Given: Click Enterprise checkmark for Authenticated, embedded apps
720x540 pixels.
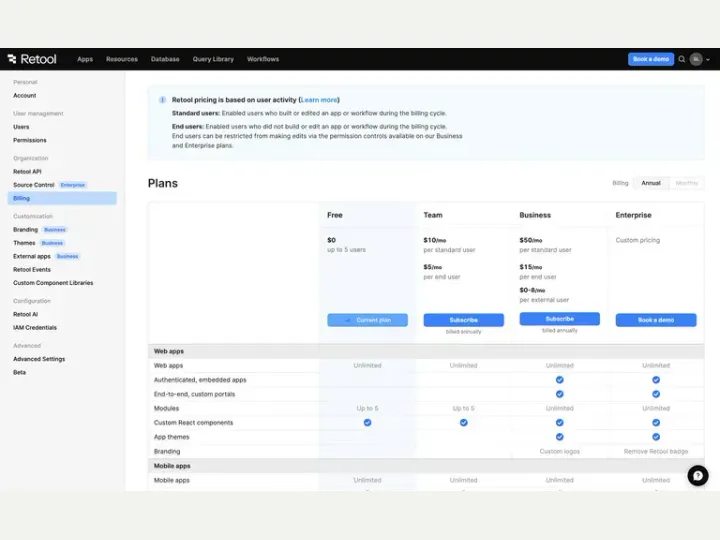Looking at the screenshot, I should (x=656, y=380).
